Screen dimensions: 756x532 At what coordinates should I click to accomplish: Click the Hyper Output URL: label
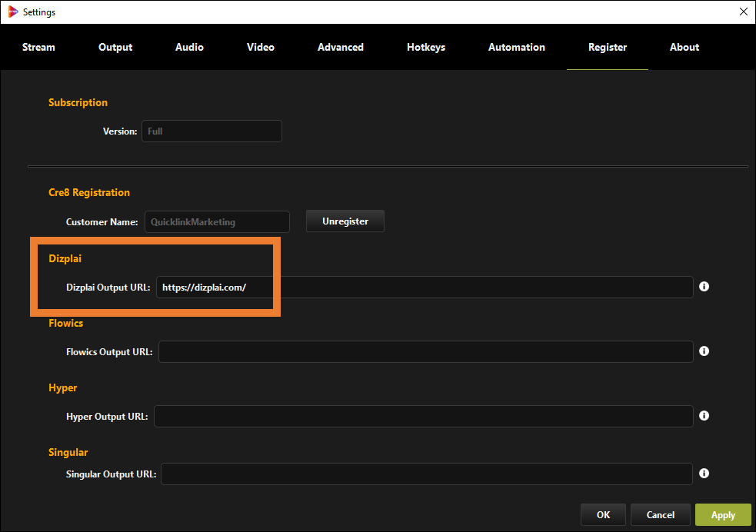point(107,417)
